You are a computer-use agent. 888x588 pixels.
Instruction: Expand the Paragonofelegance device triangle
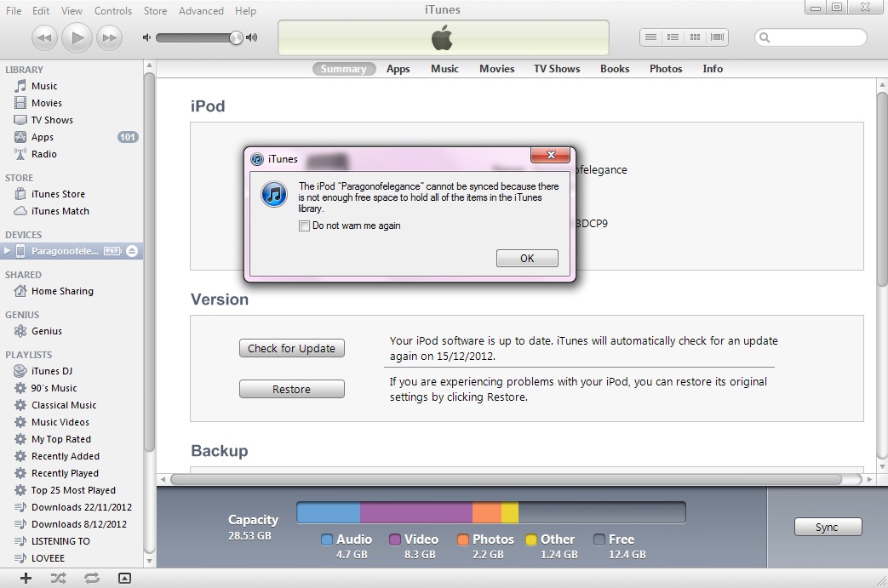coord(7,251)
